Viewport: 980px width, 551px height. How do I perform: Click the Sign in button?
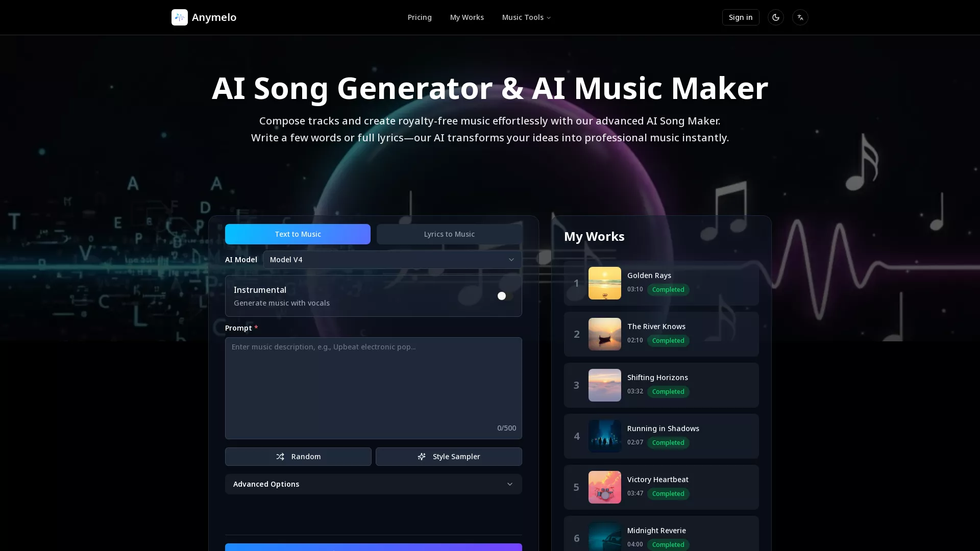click(740, 17)
